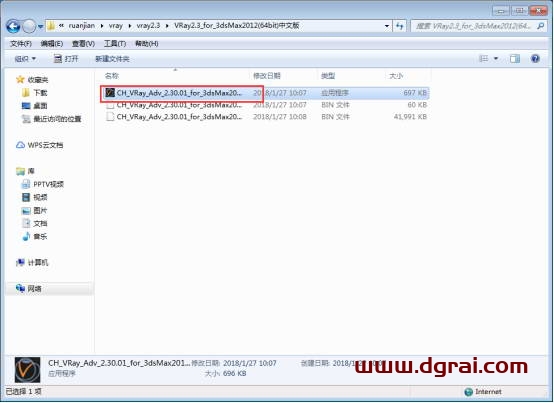Open the view options dropdown arrow
Viewport: 554px width, 403px height.
tap(496, 59)
